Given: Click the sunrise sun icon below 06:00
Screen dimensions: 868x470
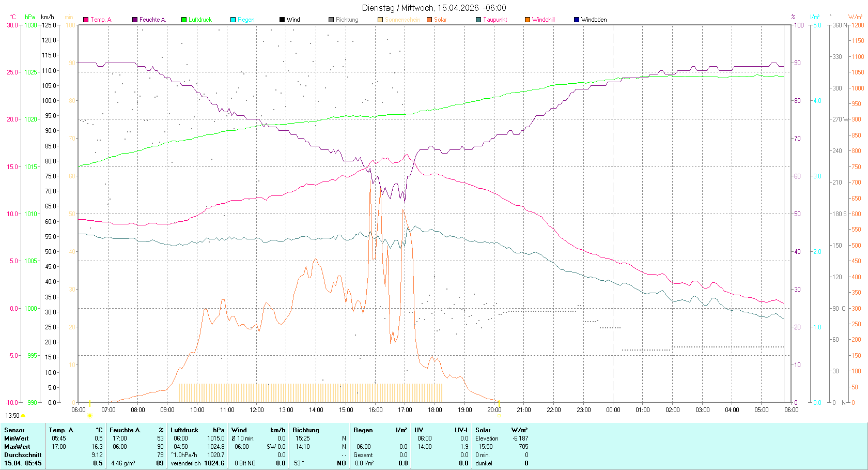Looking at the screenshot, I should tap(90, 416).
